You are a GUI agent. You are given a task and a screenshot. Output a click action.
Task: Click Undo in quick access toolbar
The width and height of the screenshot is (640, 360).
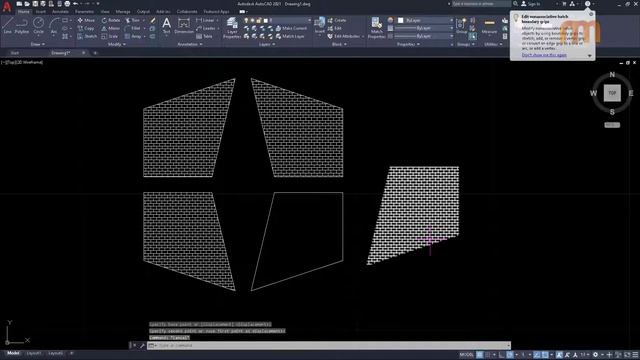(76, 4)
